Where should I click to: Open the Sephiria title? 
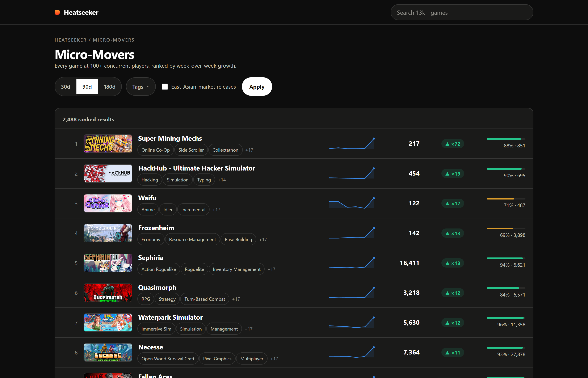[151, 258]
